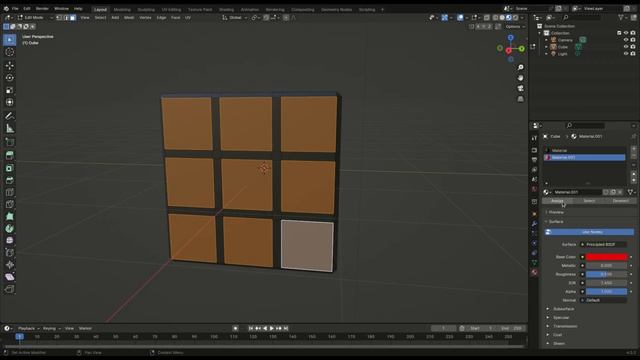Choose the Rotate tool
The image size is (640, 360).
point(10,78)
